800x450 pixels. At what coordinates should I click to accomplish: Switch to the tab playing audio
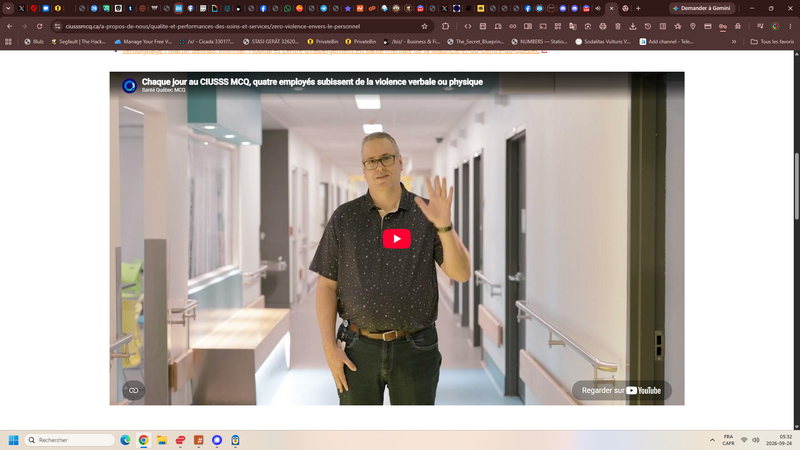click(598, 8)
